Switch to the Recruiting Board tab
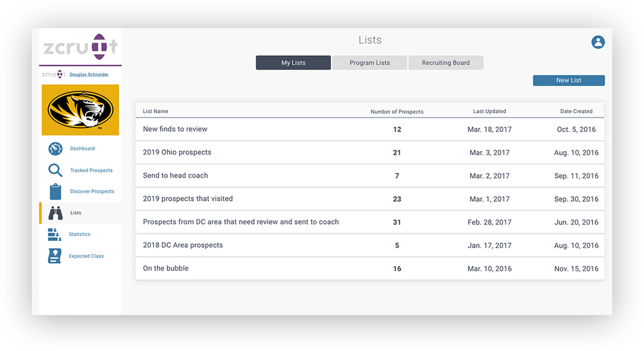This screenshot has width=644, height=351. point(446,63)
